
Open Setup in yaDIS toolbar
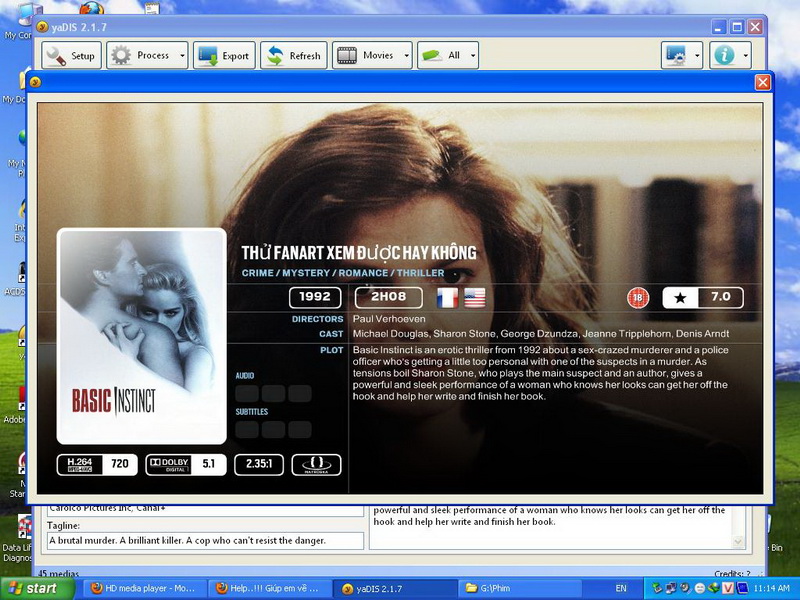pos(71,55)
